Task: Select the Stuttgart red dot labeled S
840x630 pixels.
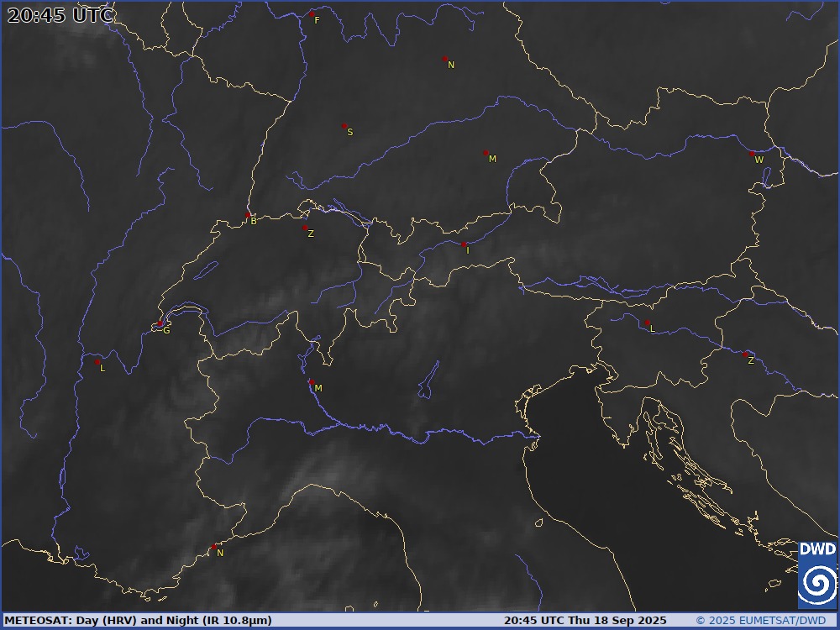Action: pos(344,127)
